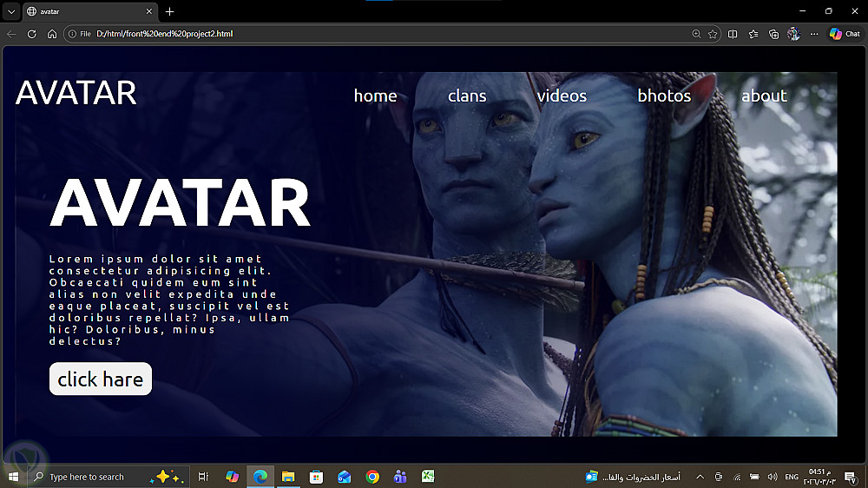Go to the clans navigation link

pos(467,96)
